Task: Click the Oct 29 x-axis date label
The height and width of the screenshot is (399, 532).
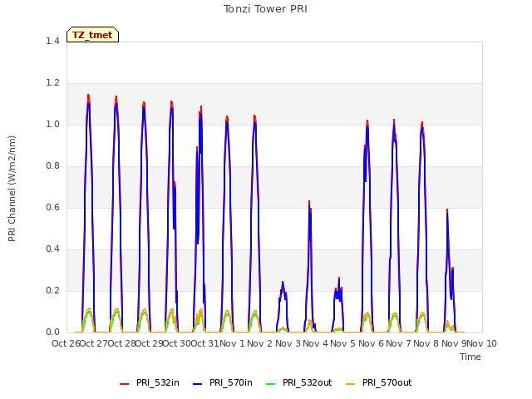Action: pyautogui.click(x=150, y=343)
